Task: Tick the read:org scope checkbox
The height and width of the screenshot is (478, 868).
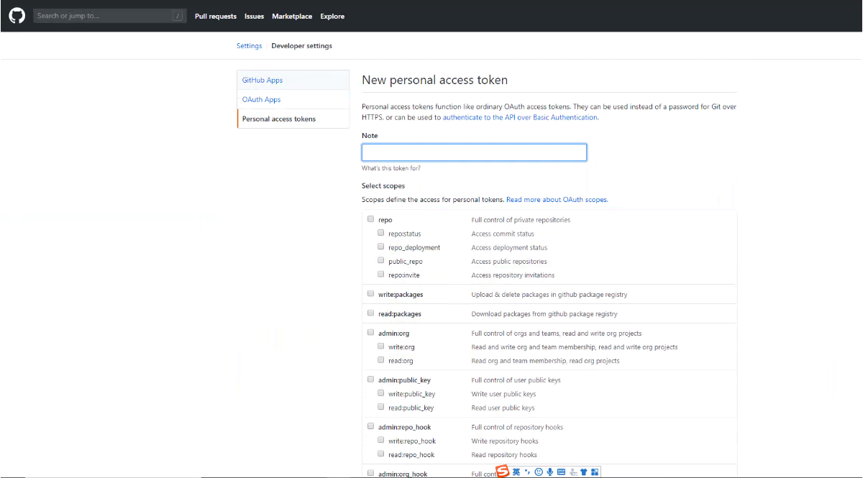Action: point(381,360)
